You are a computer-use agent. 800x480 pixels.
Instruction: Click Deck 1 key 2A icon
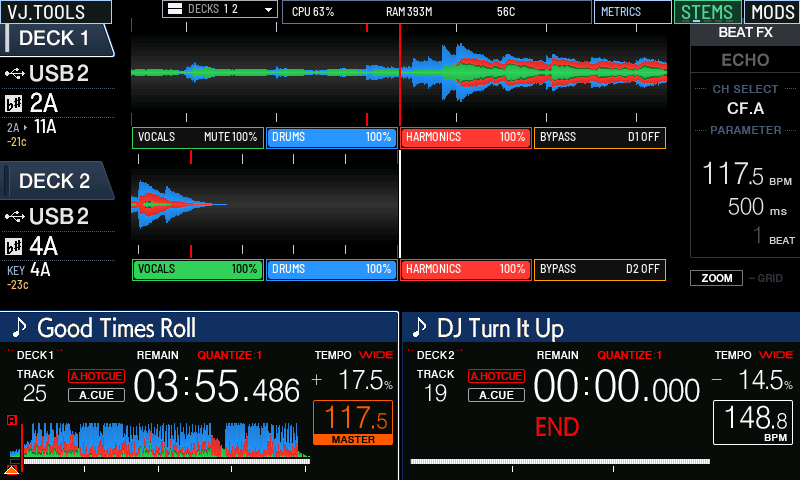tap(14, 104)
